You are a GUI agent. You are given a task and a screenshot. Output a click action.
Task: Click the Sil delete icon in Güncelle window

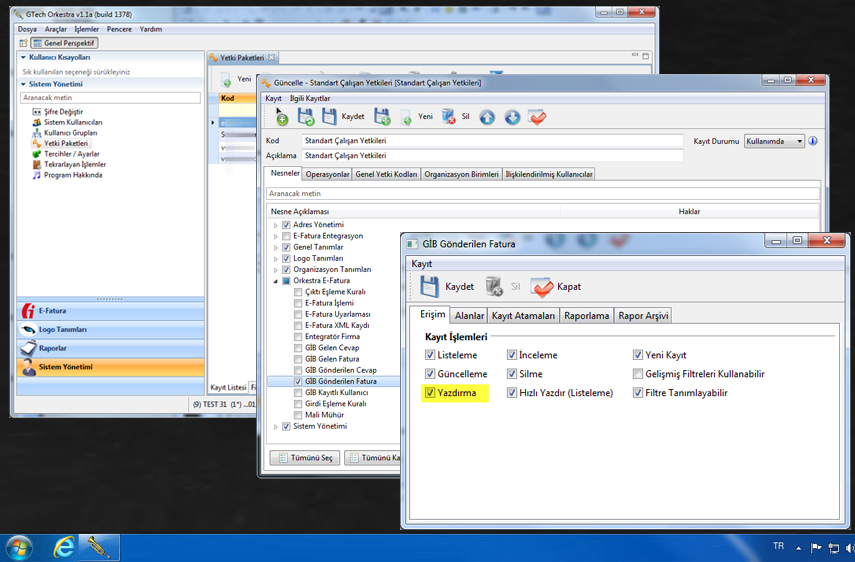pos(448,116)
